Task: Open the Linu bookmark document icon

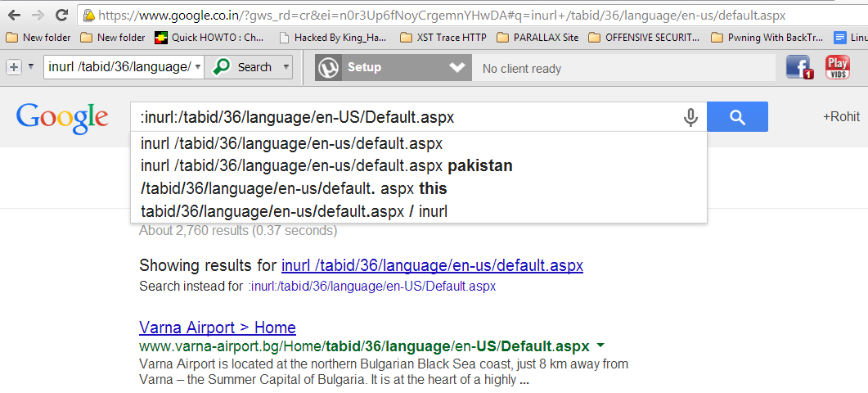Action: coord(840,38)
